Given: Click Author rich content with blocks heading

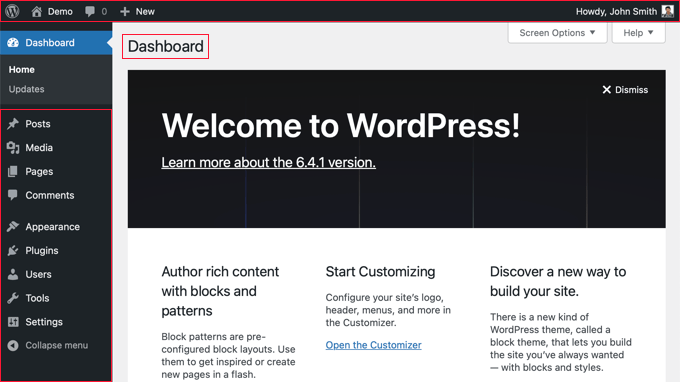Looking at the screenshot, I should pyautogui.click(x=220, y=291).
